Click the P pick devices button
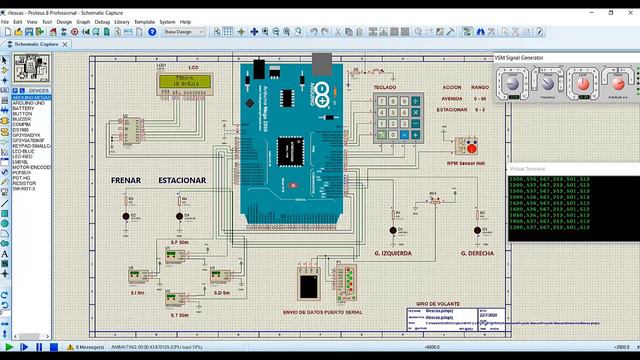The image size is (640, 360). (15, 91)
